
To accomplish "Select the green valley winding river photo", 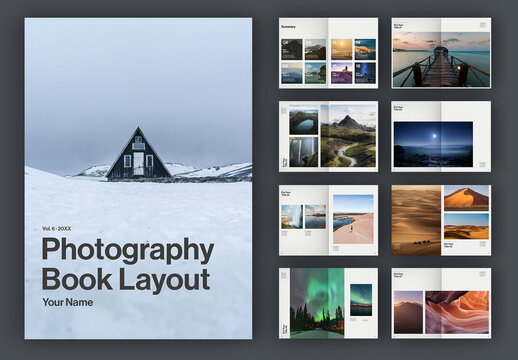I will tap(348, 136).
